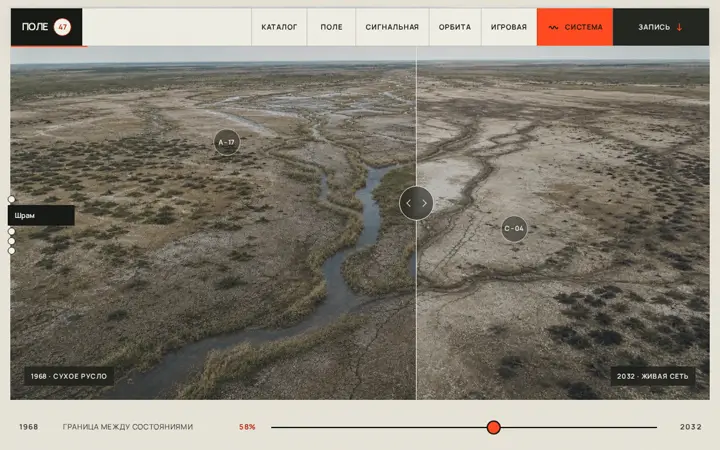Select the side dot above Шрам label
Viewport: 720px width, 450px height.
tap(11, 199)
